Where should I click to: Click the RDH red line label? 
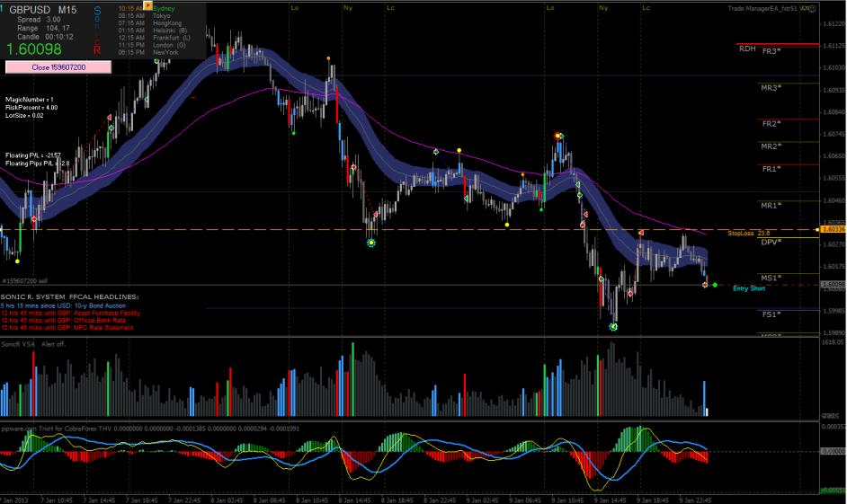tap(746, 49)
